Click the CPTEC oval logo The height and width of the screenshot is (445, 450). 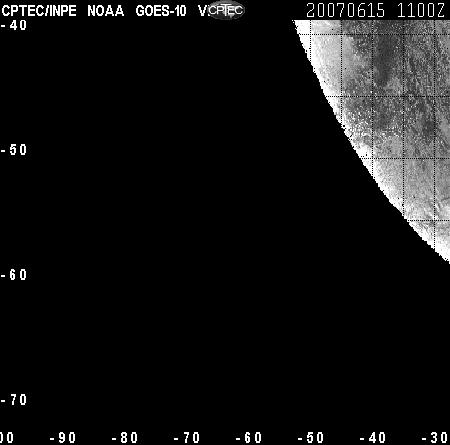tap(226, 10)
